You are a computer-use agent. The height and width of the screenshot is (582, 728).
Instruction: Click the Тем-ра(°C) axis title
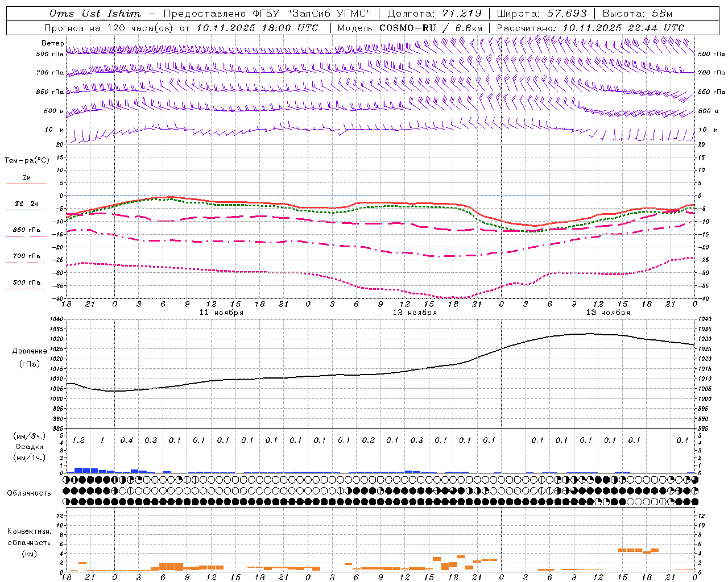click(27, 161)
